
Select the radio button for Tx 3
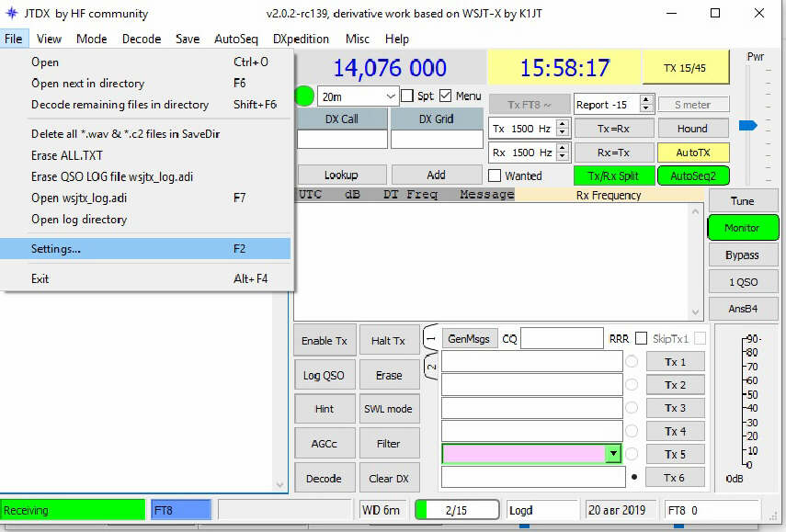[x=632, y=408]
